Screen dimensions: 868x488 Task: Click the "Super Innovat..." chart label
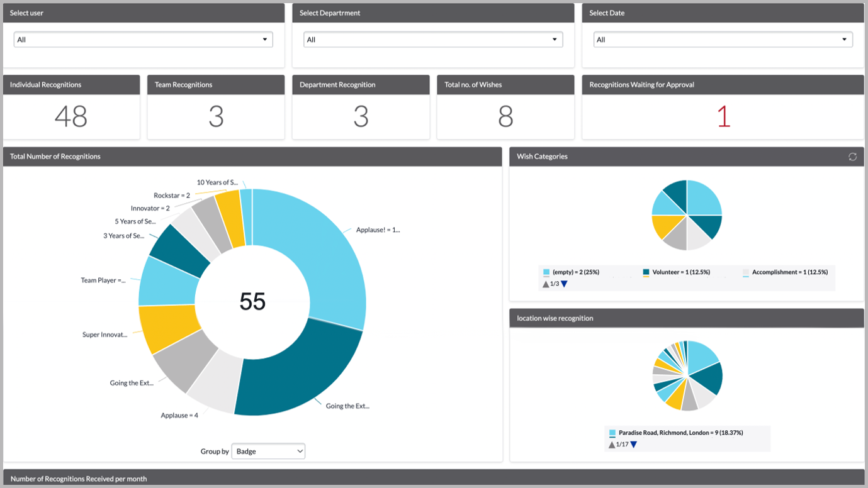pyautogui.click(x=105, y=335)
